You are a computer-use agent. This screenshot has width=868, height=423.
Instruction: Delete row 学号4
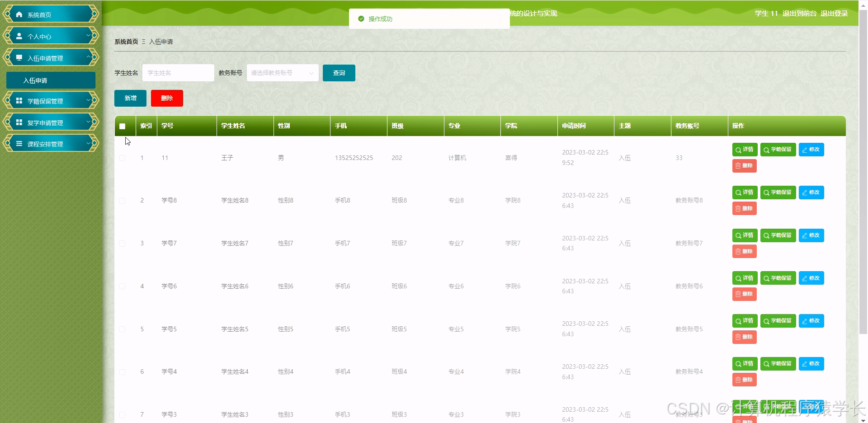click(x=744, y=380)
